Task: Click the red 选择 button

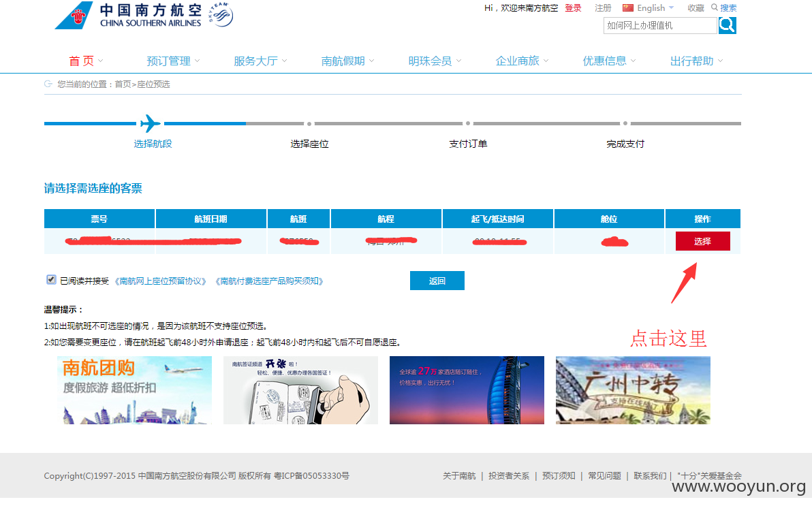Action: point(703,241)
